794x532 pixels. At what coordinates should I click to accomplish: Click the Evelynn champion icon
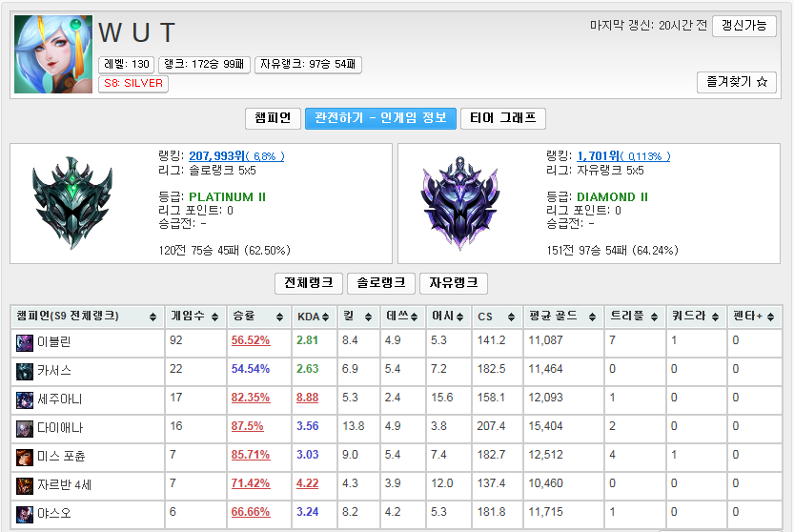(x=25, y=343)
